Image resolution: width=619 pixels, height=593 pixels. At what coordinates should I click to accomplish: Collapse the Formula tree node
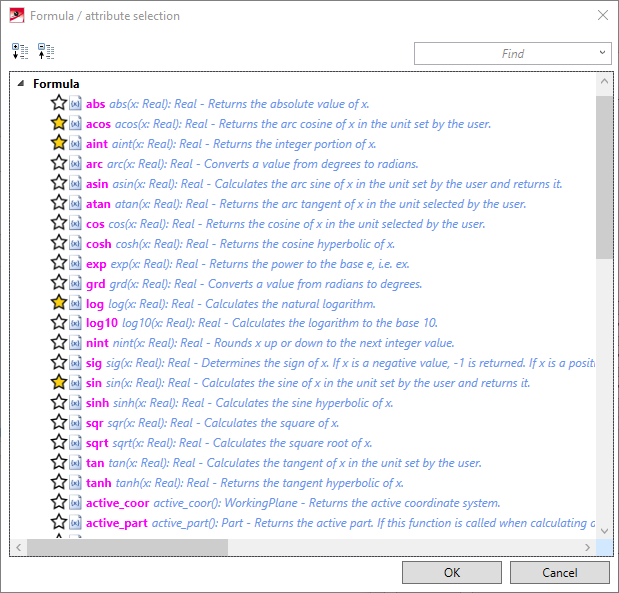click(21, 83)
